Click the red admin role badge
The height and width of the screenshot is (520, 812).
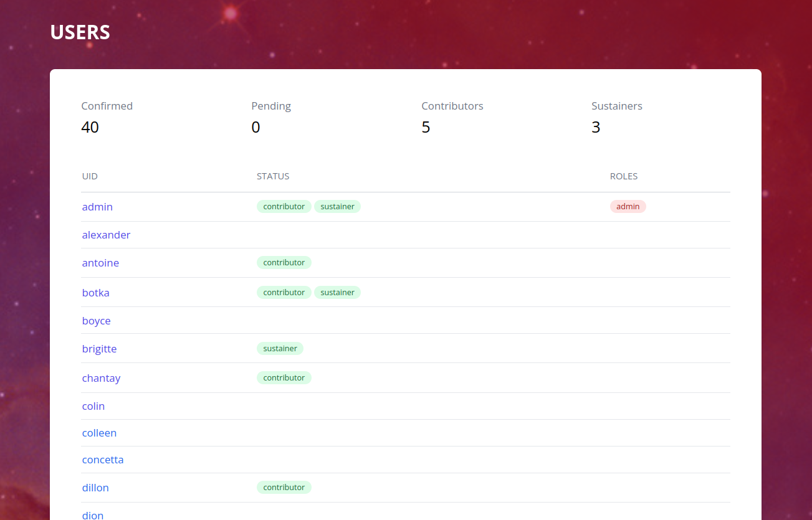pos(628,207)
